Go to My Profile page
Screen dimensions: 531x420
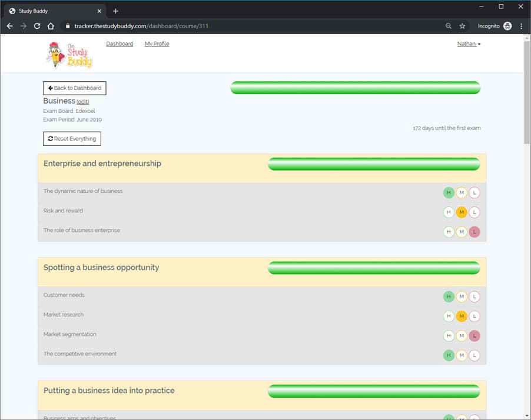[157, 44]
